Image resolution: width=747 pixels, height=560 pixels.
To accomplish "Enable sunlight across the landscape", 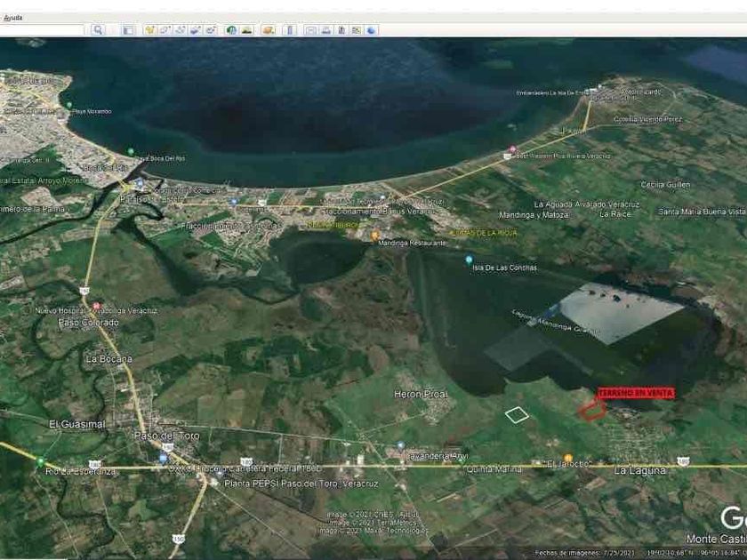I will [246, 30].
